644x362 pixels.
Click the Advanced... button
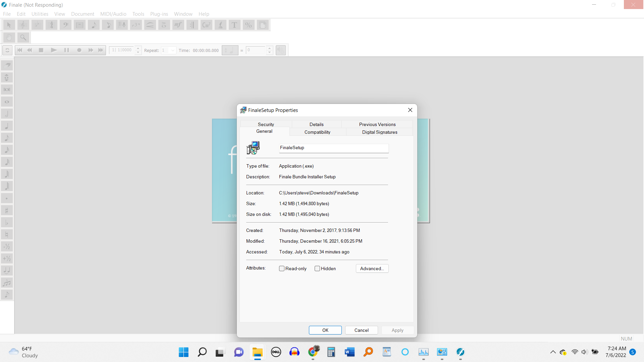372,268
